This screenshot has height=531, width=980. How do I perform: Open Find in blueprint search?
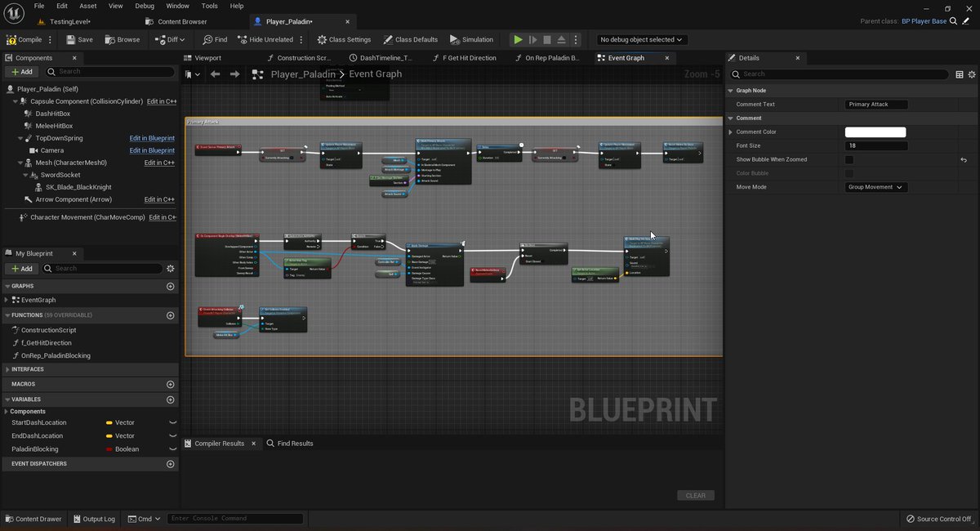216,39
